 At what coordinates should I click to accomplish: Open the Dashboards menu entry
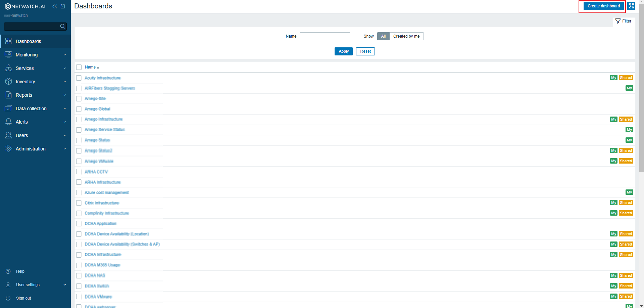(28, 41)
